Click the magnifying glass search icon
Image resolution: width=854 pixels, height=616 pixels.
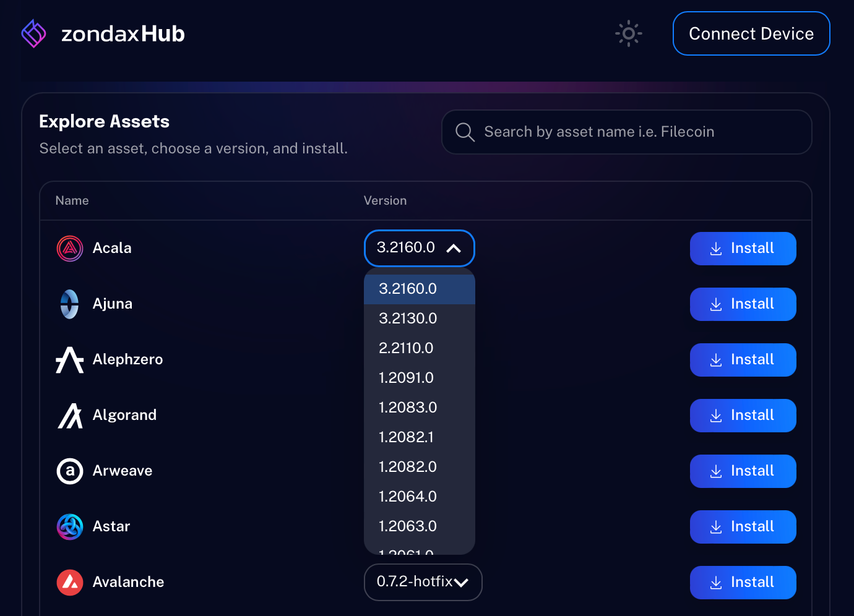point(465,132)
